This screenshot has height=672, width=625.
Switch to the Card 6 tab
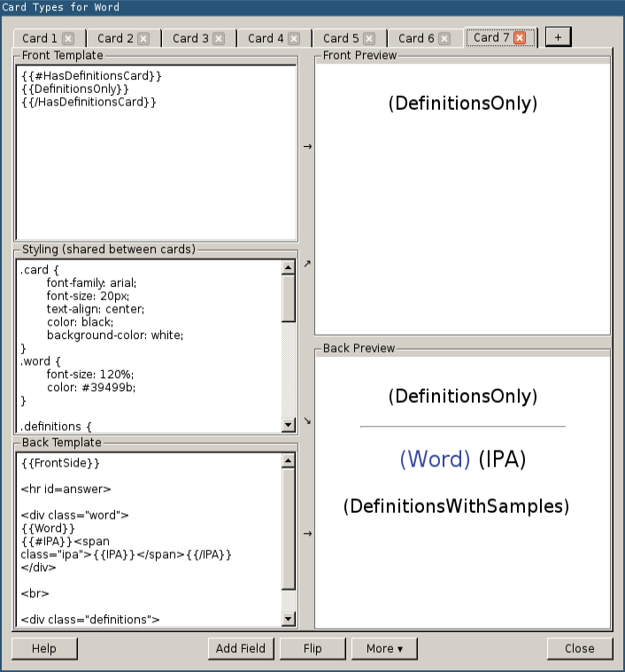pyautogui.click(x=416, y=39)
